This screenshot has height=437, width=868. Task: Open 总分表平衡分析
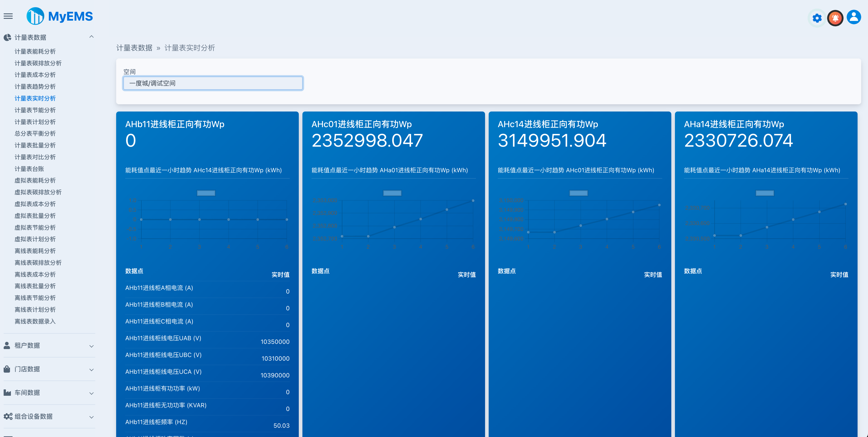point(35,133)
